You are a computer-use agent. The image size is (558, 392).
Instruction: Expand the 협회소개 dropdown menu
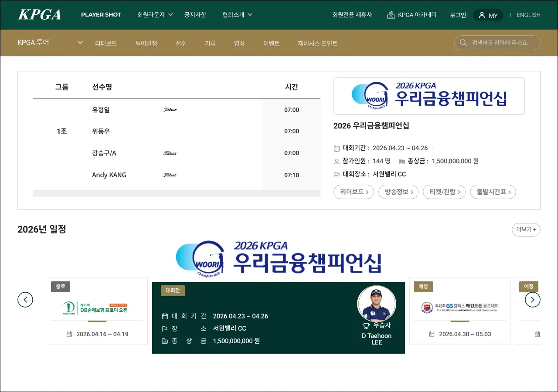point(237,15)
